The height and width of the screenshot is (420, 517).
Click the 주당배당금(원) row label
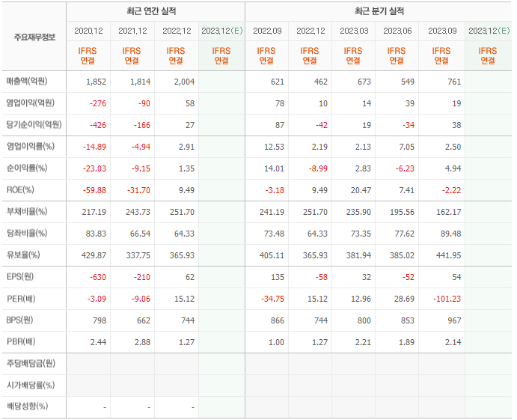point(31,364)
